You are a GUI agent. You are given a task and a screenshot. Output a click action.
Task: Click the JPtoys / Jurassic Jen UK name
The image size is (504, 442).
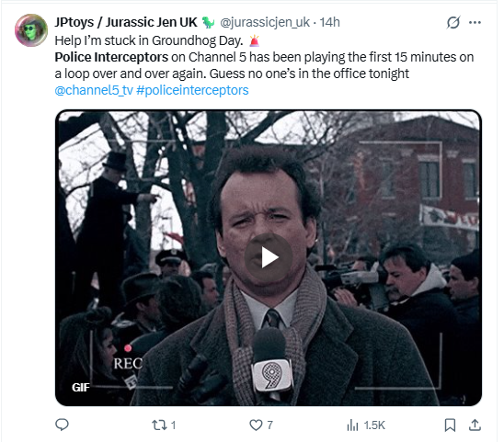tap(126, 22)
